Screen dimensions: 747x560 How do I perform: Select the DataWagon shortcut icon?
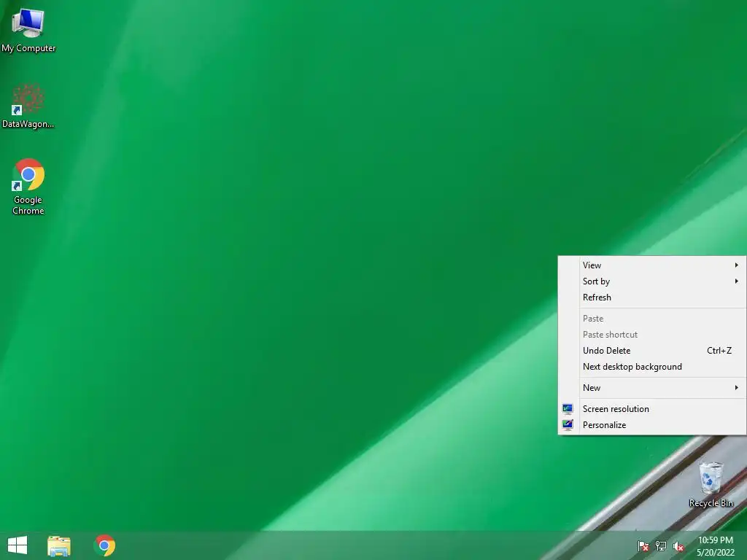28,106
